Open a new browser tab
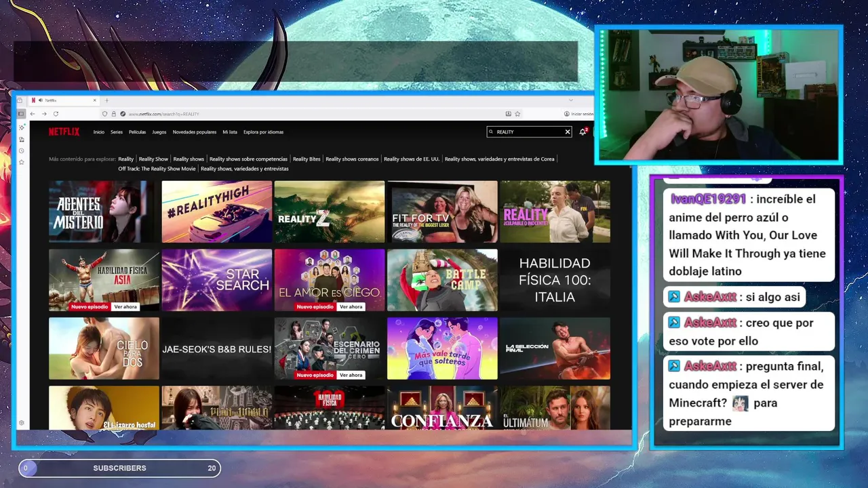This screenshot has height=488, width=868. click(x=106, y=100)
